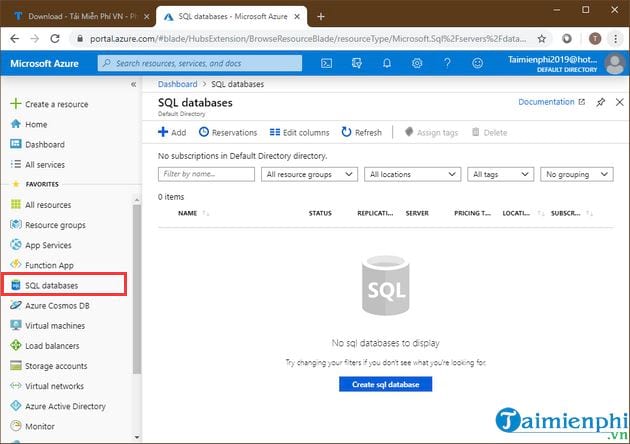Open Function App in sidebar
630x444 pixels.
[42, 265]
